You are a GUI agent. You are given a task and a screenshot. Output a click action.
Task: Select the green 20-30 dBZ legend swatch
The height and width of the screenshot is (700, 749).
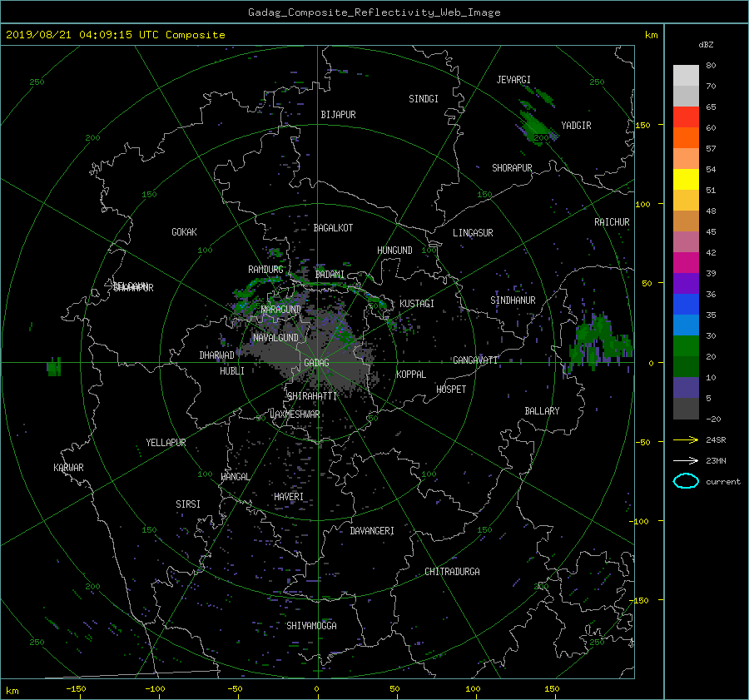pos(686,346)
